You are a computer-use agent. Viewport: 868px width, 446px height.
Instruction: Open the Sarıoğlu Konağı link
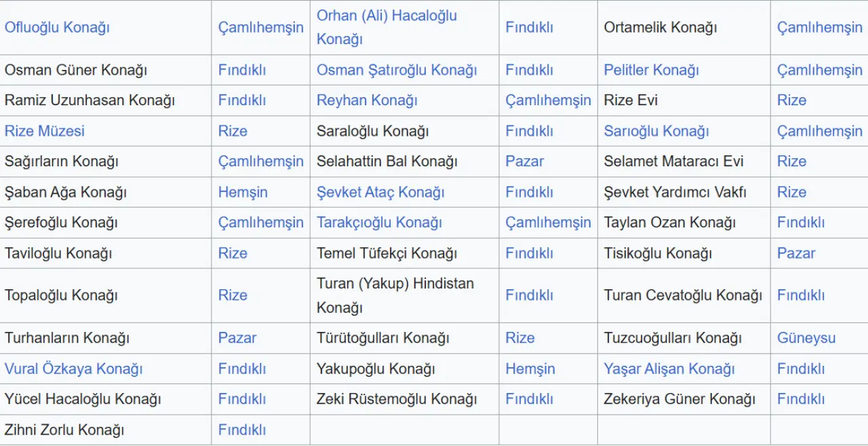click(656, 131)
